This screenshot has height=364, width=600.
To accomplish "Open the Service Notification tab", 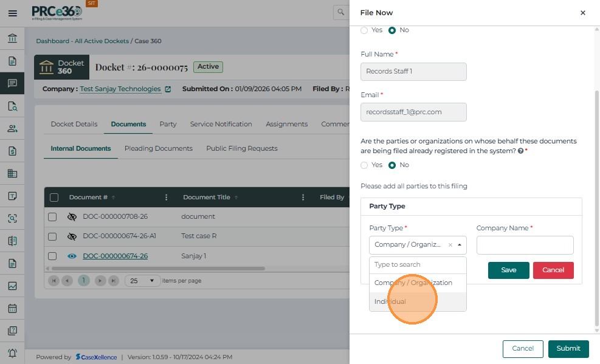I will click(221, 124).
